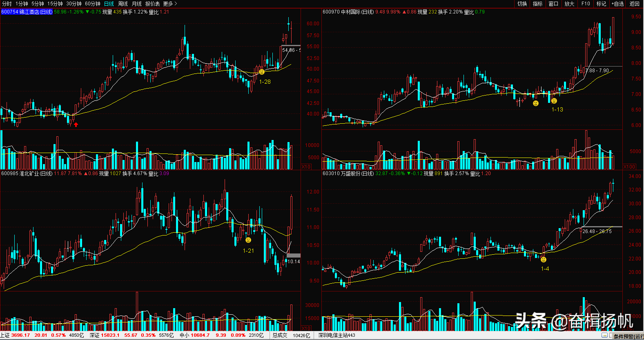Click 万盛股份 price 32.87 in header

[x=381, y=173]
